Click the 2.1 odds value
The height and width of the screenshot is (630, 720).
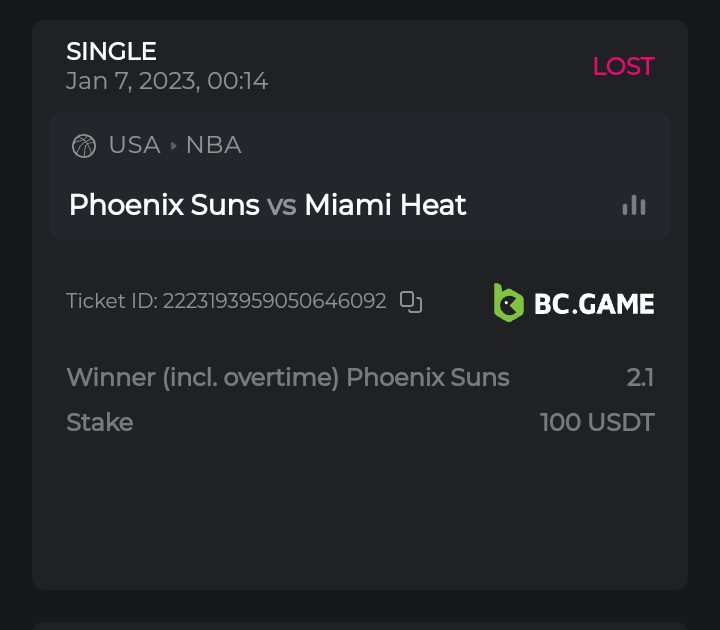tap(640, 378)
